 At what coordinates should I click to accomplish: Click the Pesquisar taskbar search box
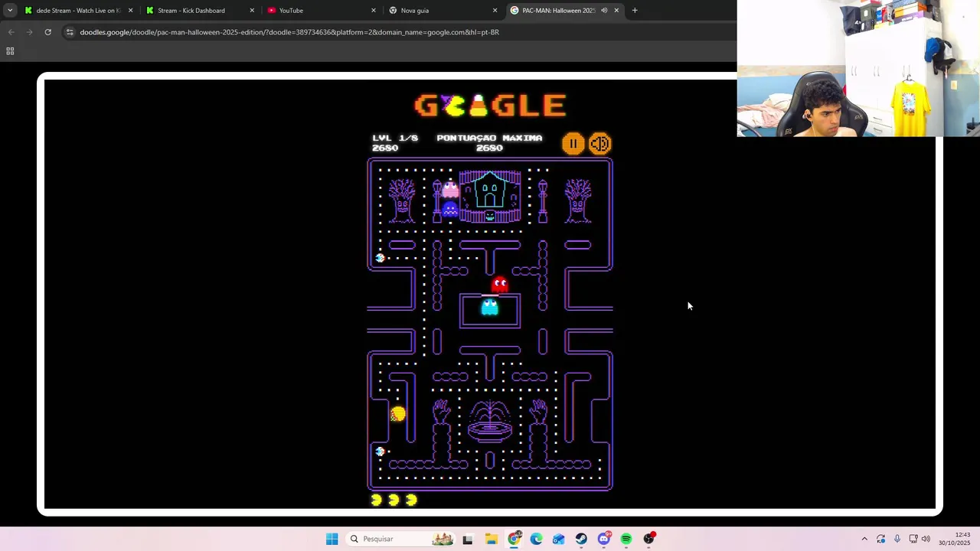point(400,539)
